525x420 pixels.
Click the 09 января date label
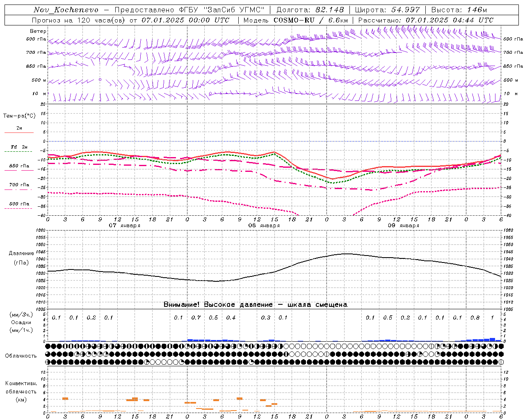pos(404,226)
